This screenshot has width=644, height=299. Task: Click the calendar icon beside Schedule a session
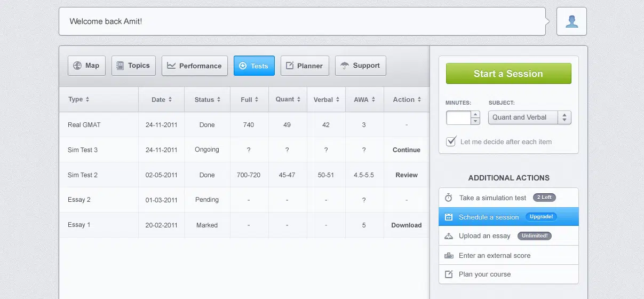(x=449, y=217)
